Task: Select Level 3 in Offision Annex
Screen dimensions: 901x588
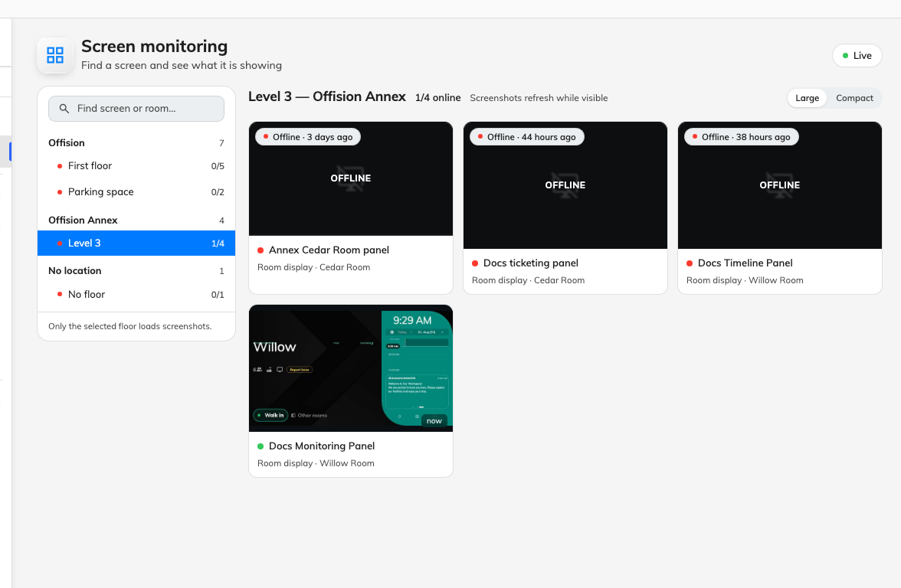Action: coord(136,243)
